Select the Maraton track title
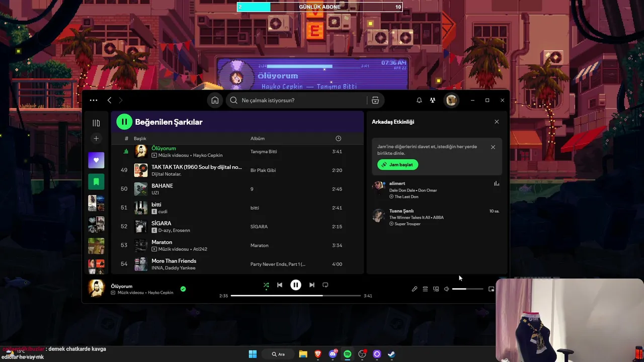The height and width of the screenshot is (362, 644). point(162,242)
